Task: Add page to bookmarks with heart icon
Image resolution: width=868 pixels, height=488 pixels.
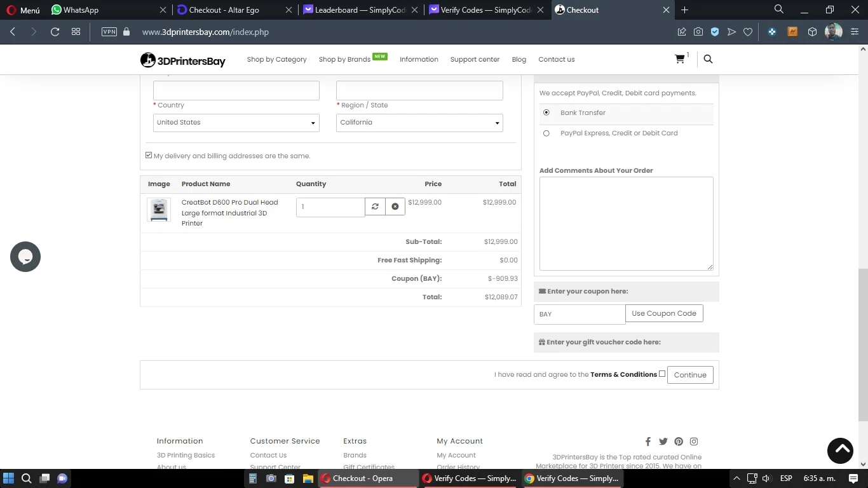Action: 748,32
